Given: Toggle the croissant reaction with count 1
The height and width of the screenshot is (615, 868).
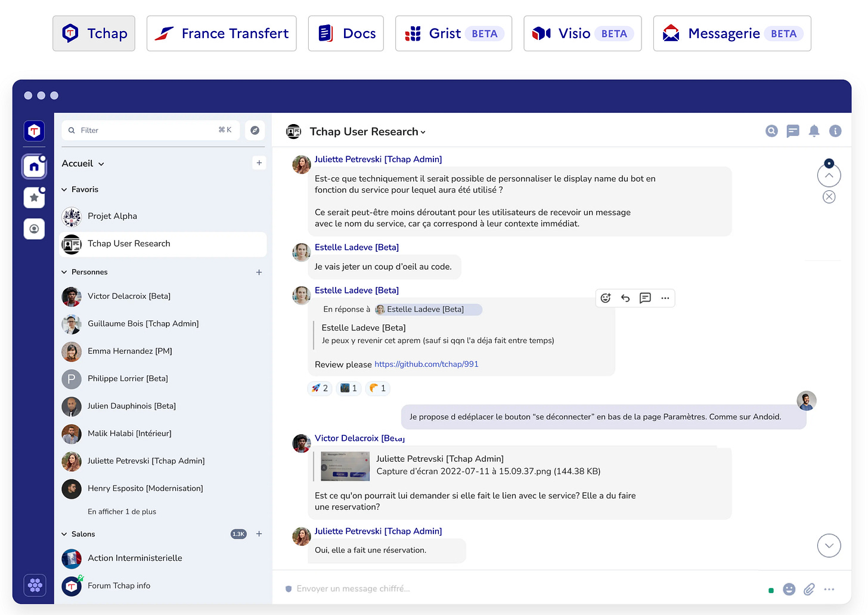Looking at the screenshot, I should click(377, 388).
